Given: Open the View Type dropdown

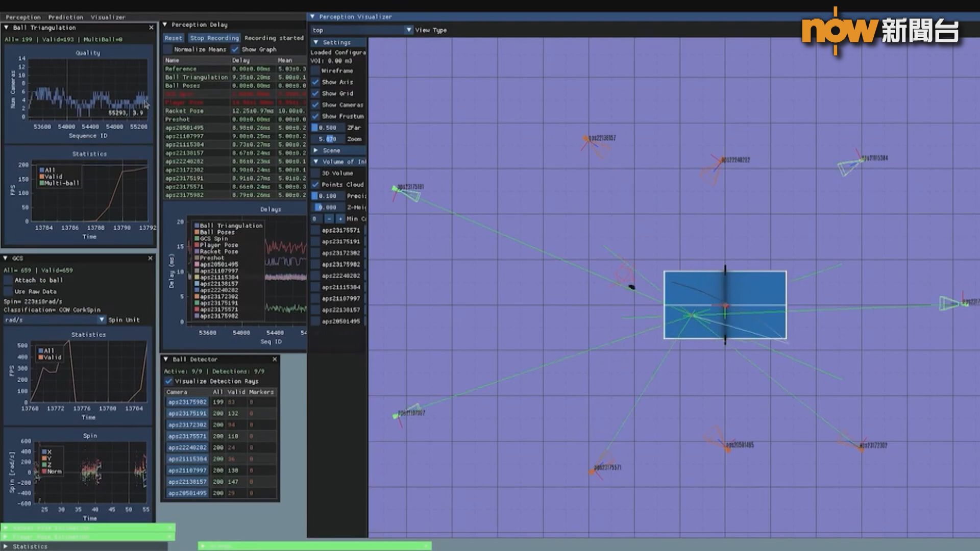Looking at the screenshot, I should point(409,30).
